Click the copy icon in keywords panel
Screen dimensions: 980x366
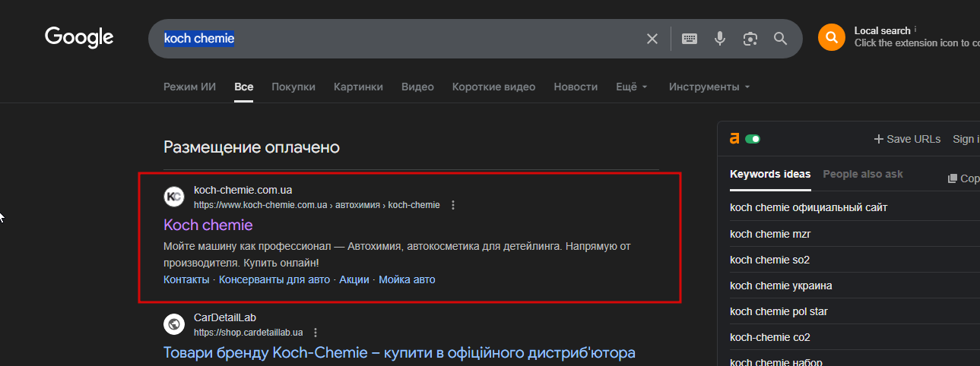(953, 178)
